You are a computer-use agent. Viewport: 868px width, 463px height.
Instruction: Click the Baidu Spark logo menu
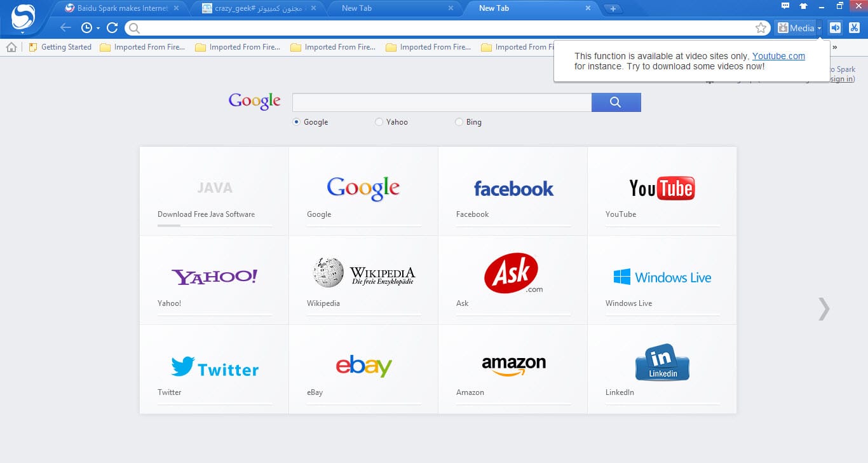[24, 17]
